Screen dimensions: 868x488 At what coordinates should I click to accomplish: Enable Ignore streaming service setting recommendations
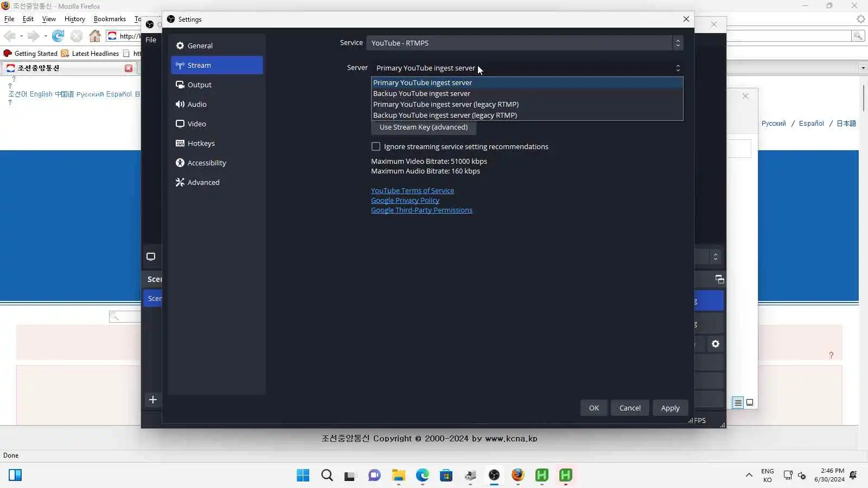(376, 146)
